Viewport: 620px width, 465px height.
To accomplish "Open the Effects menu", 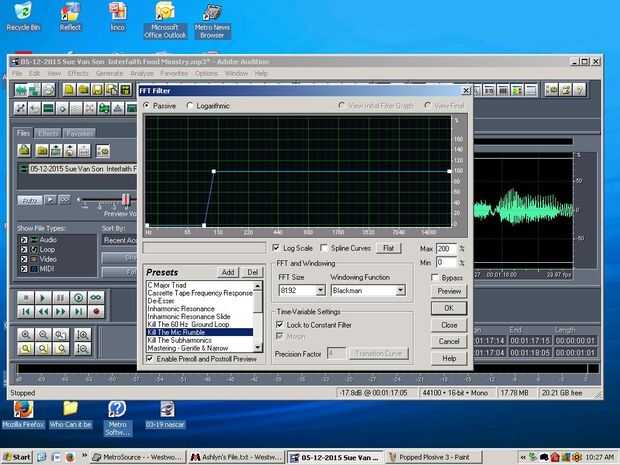I will (x=78, y=73).
